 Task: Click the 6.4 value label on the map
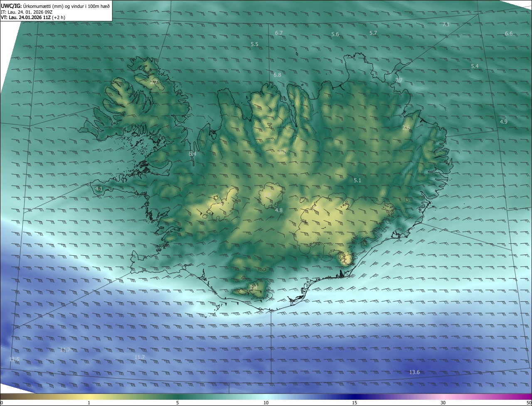(192, 154)
